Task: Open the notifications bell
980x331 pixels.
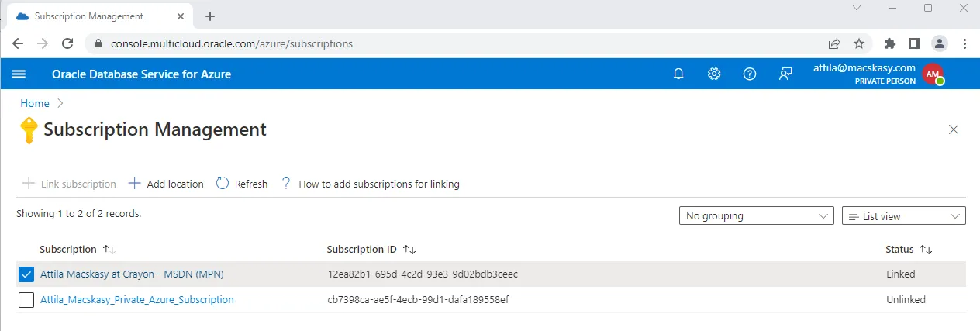Action: (x=678, y=74)
